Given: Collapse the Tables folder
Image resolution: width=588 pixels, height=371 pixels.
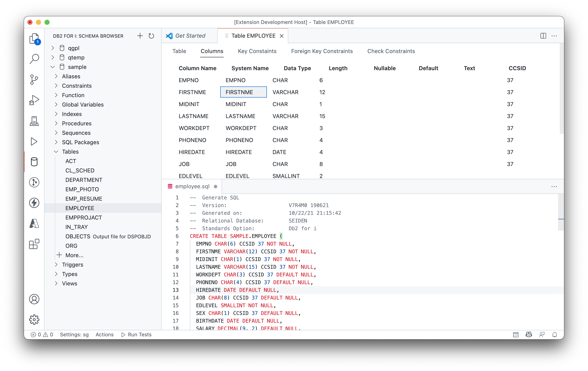Looking at the screenshot, I should pos(56,152).
